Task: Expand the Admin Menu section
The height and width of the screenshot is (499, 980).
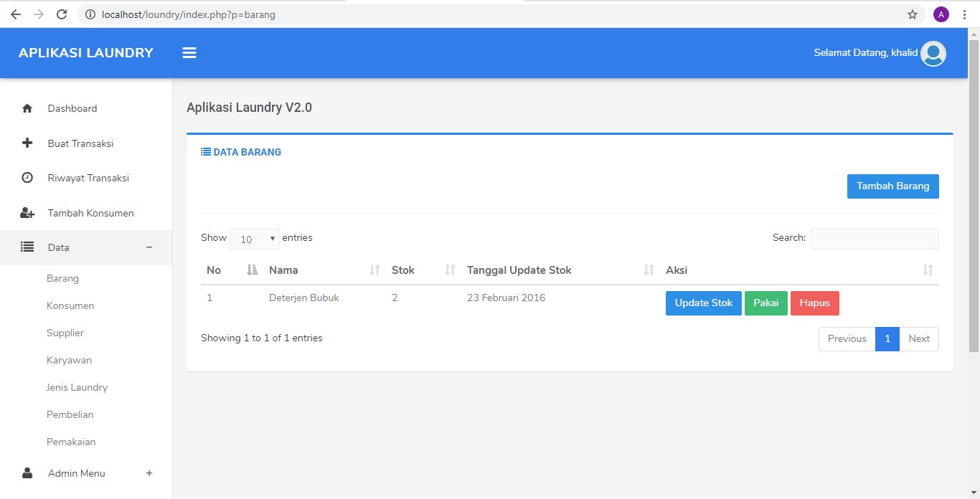Action: coord(149,473)
